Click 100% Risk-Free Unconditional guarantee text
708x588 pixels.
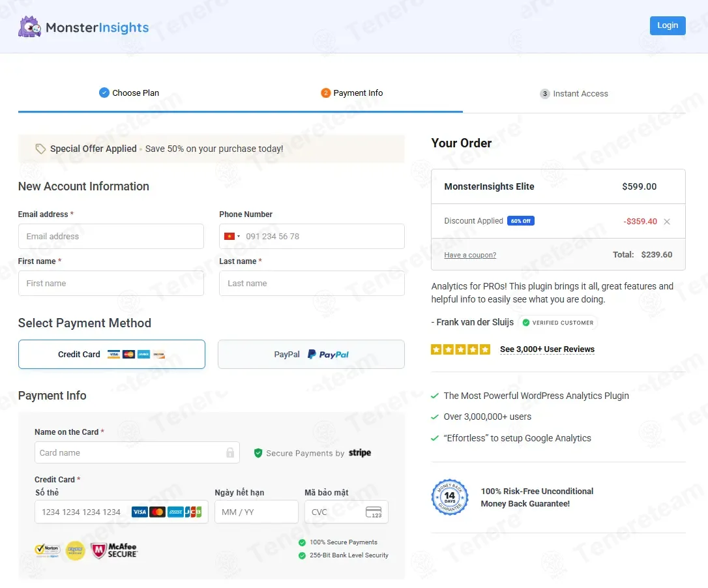click(x=537, y=497)
